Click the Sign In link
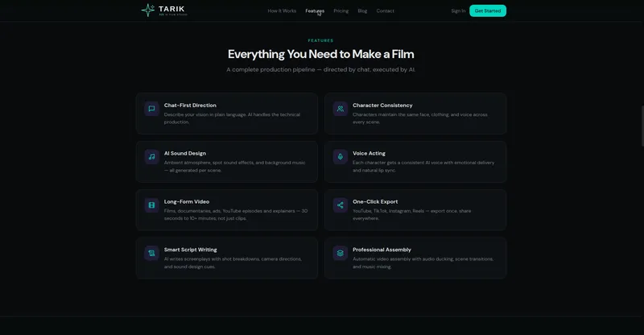Viewport: 644px width, 335px height. [x=458, y=11]
